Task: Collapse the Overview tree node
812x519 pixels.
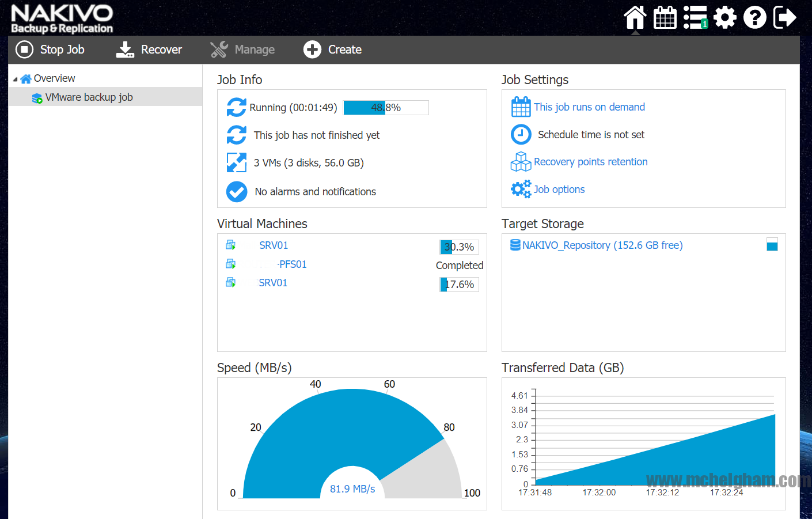Action: click(x=15, y=79)
